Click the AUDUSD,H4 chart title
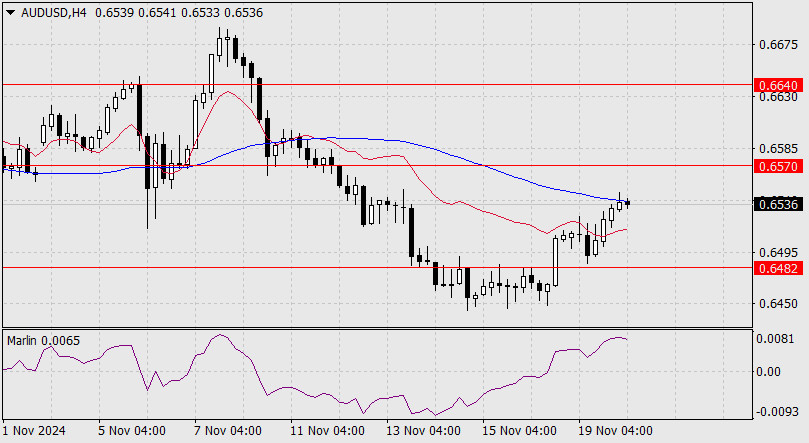Viewport: 809px width, 443px height. (54, 13)
